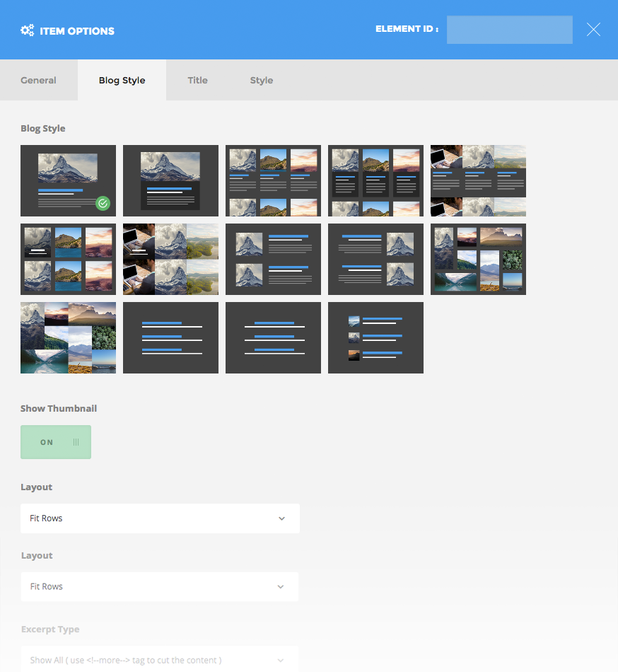The image size is (618, 672).
Task: Click the Element ID input field
Action: 509,30
